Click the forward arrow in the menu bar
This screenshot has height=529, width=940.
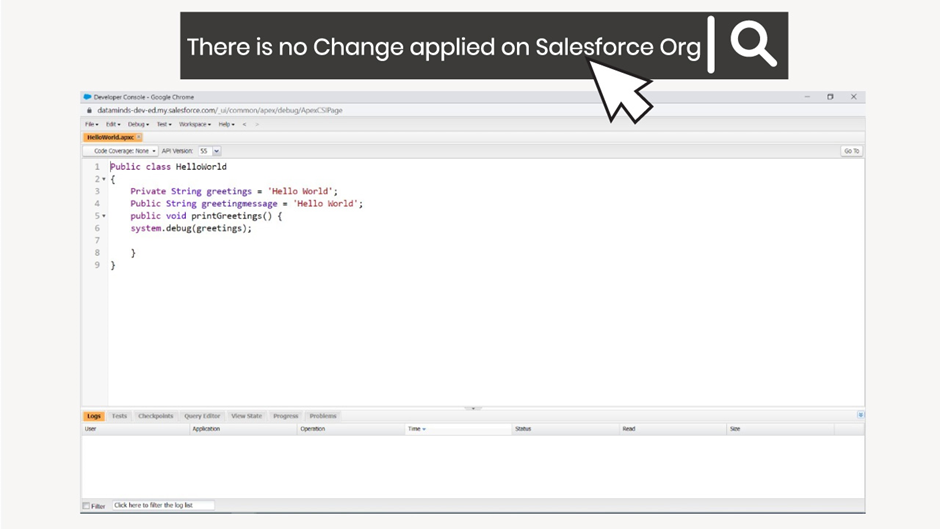point(257,124)
